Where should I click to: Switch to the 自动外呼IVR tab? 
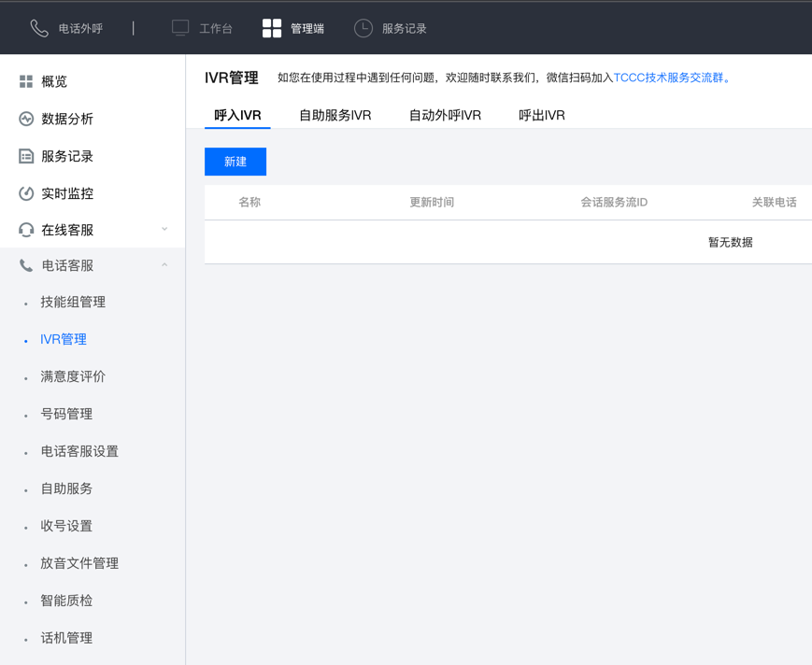tap(445, 116)
